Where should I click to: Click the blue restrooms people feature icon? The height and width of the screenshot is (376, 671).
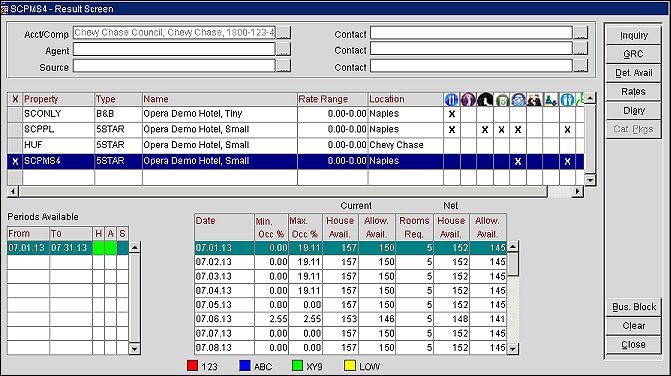click(567, 99)
